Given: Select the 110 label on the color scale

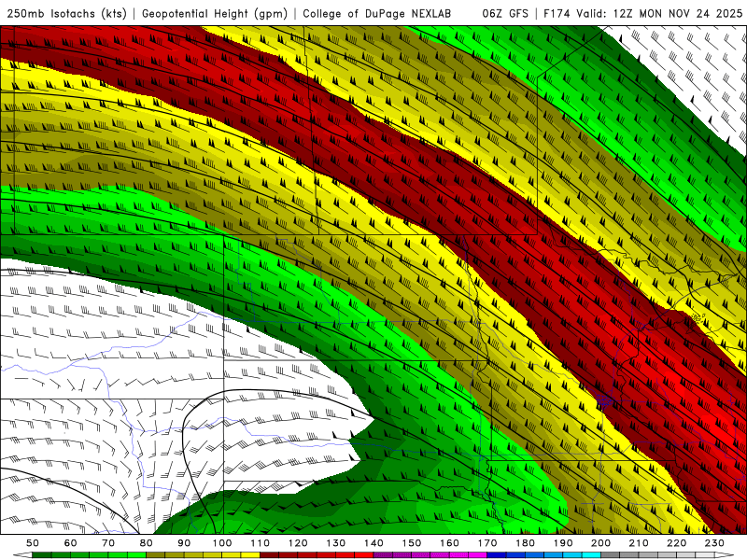Looking at the screenshot, I should point(261,543).
